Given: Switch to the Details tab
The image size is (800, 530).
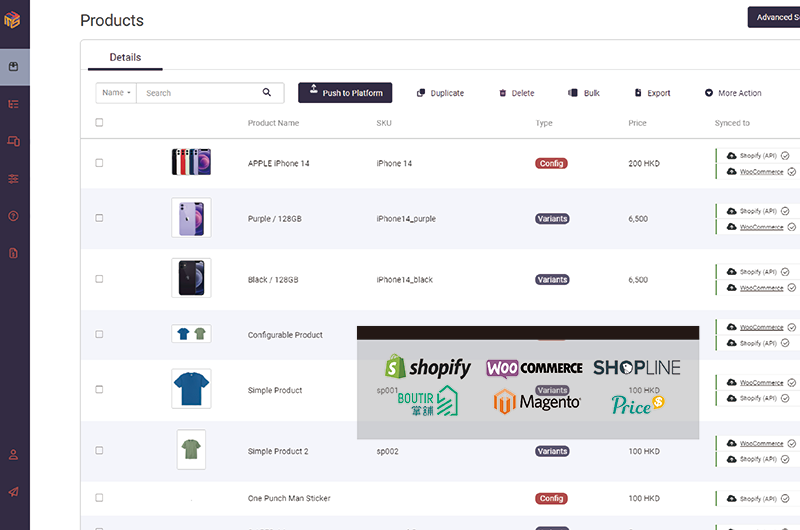Looking at the screenshot, I should pyautogui.click(x=125, y=57).
